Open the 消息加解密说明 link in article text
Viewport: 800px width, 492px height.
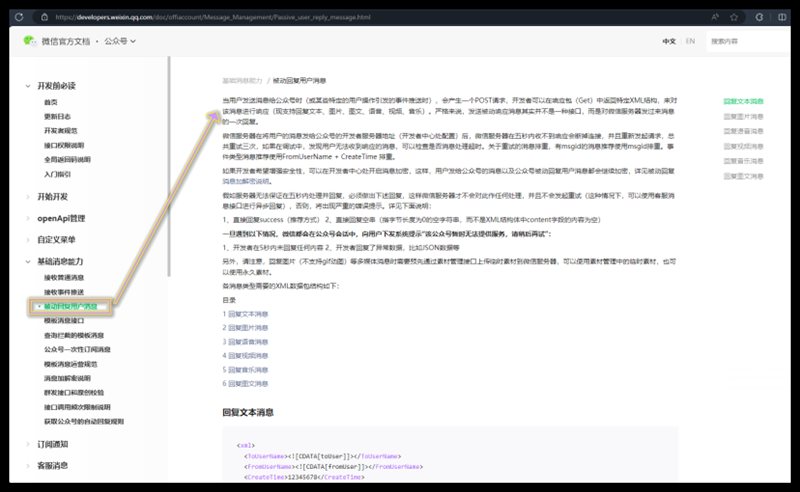click(246, 181)
